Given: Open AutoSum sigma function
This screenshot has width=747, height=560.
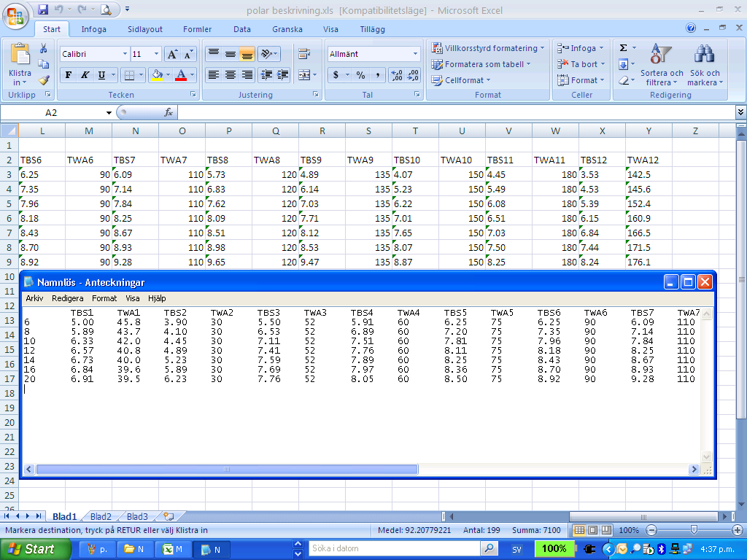Looking at the screenshot, I should pyautogui.click(x=623, y=48).
